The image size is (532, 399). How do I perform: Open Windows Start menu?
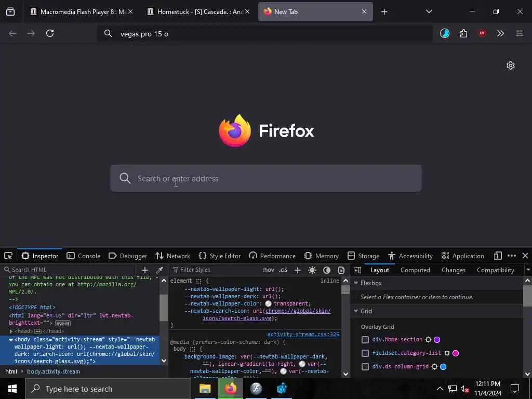point(12,389)
